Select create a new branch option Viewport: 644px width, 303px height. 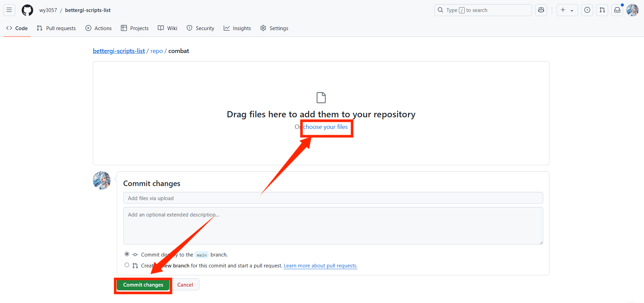pos(127,265)
